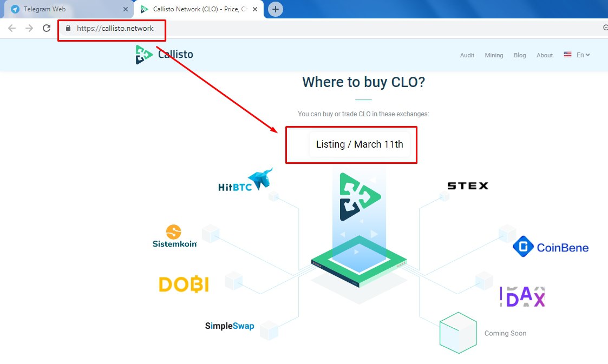
Task: Click the IDAX exchange logo
Action: point(522,296)
